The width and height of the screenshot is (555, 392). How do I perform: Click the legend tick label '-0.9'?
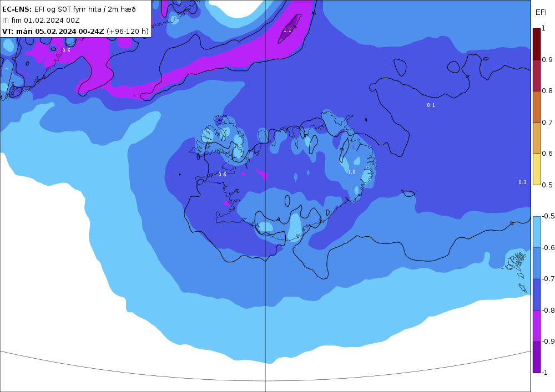[548, 341]
